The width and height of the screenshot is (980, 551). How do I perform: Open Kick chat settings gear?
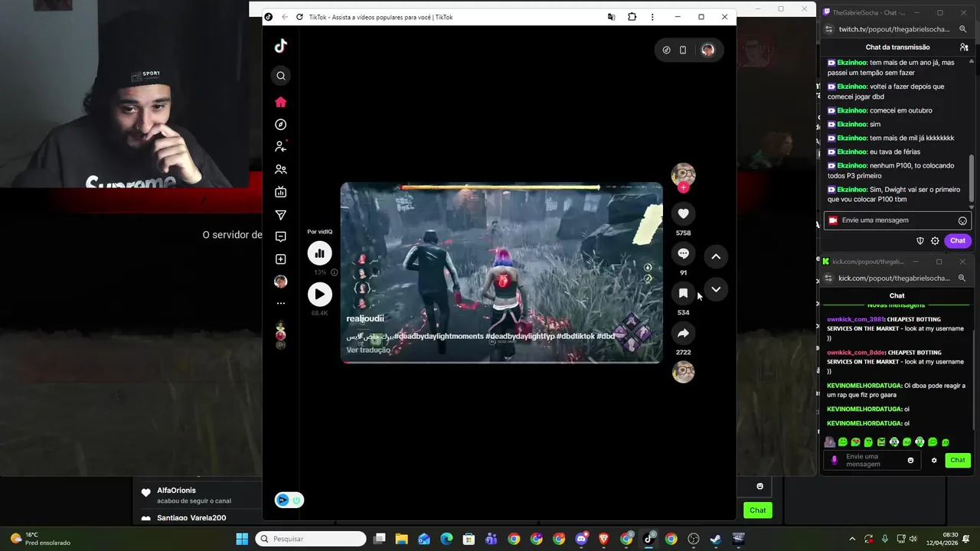point(934,460)
